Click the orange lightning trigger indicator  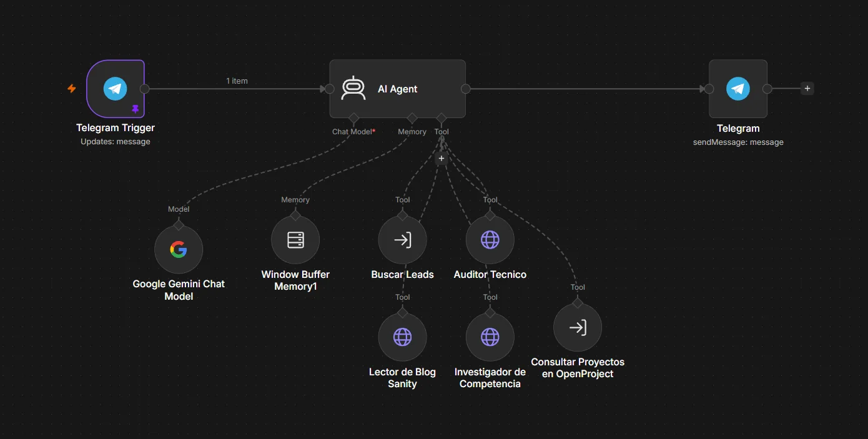click(x=72, y=89)
